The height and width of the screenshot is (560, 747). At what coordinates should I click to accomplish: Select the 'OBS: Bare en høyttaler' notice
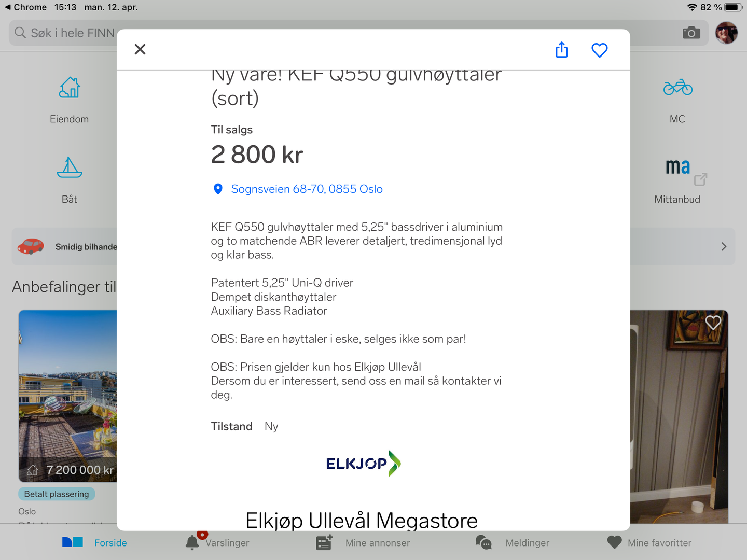338,339
